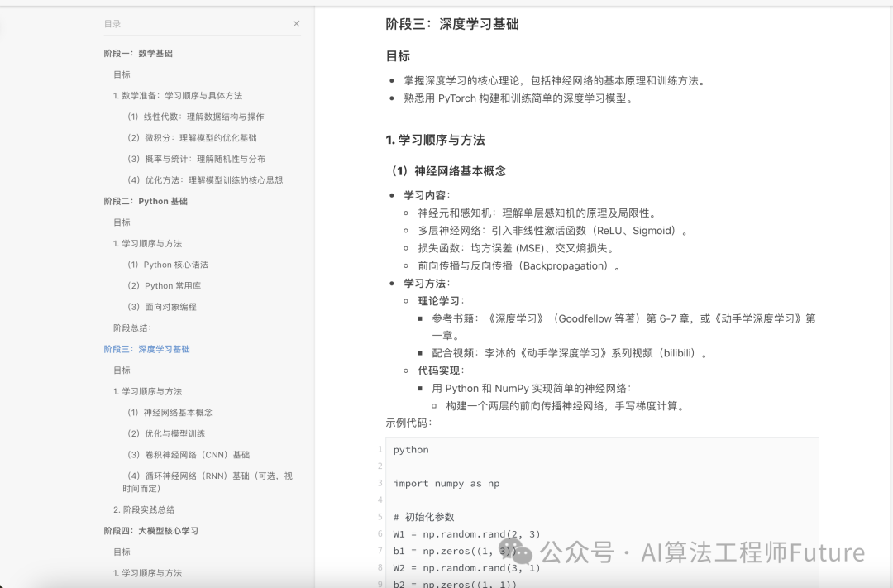Select highlighted 阶段三：深度学习基础 outline entry
This screenshot has width=893, height=588.
[x=147, y=349]
